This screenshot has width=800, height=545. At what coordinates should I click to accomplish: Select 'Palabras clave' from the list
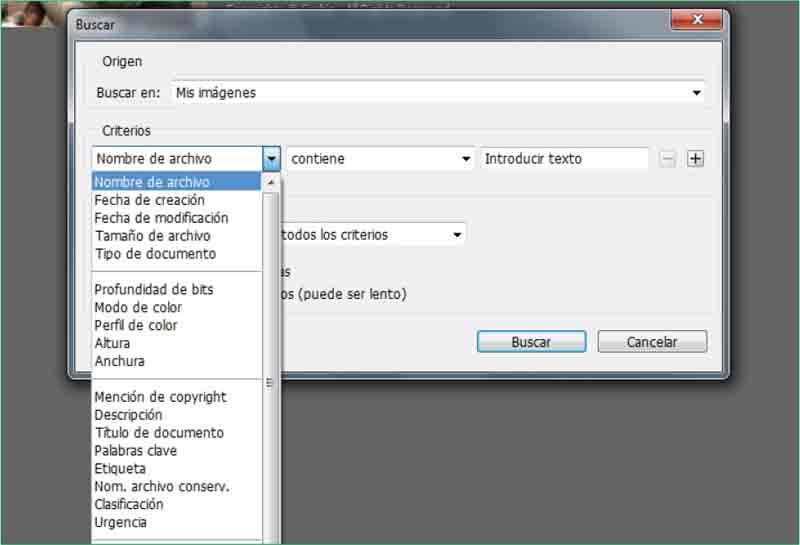coord(135,451)
